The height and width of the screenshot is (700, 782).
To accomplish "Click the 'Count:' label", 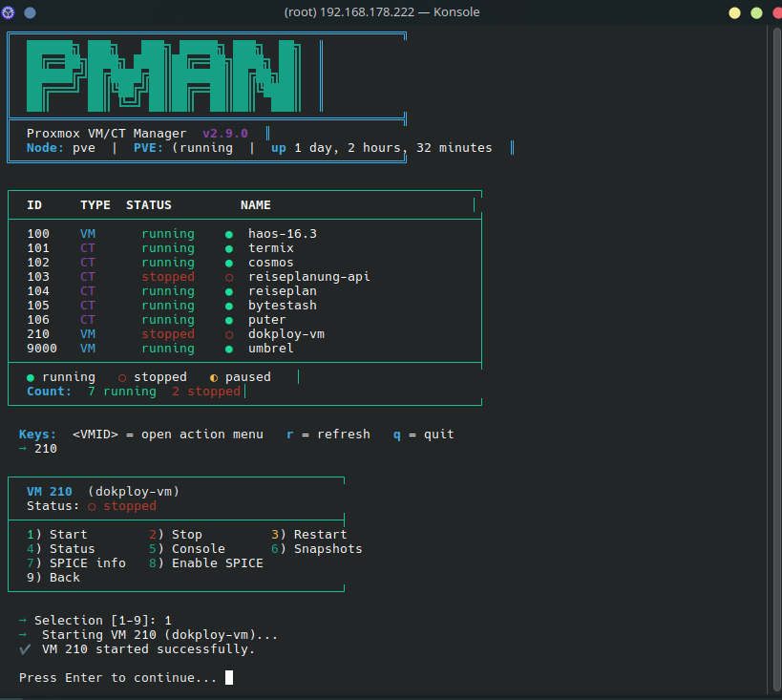I will click(50, 392).
